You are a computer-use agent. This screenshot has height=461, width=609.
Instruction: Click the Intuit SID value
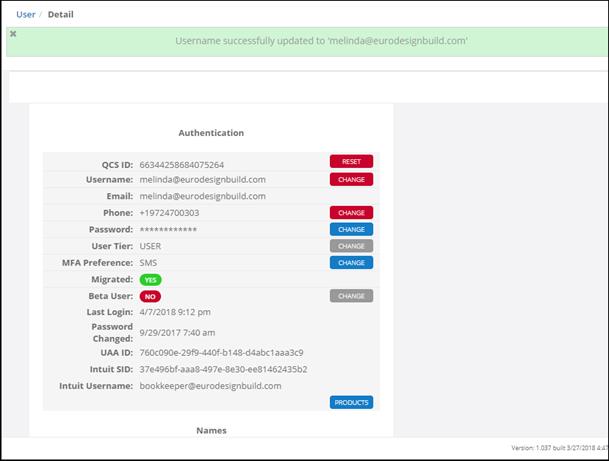223,369
